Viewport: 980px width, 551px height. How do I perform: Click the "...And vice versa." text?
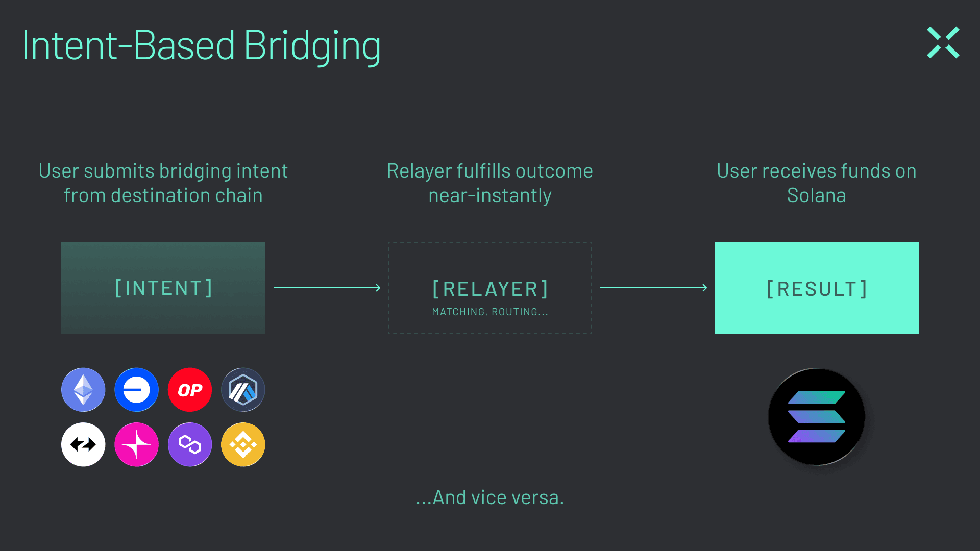click(490, 497)
